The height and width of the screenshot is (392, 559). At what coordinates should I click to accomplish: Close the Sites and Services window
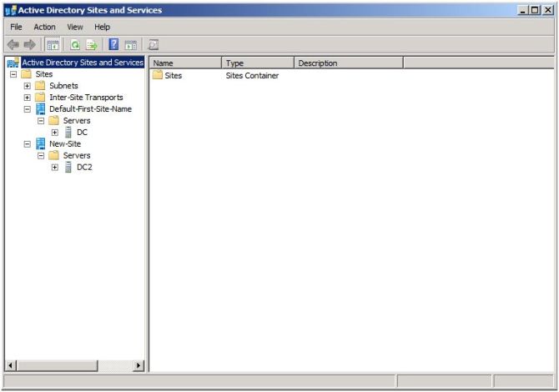[548, 10]
